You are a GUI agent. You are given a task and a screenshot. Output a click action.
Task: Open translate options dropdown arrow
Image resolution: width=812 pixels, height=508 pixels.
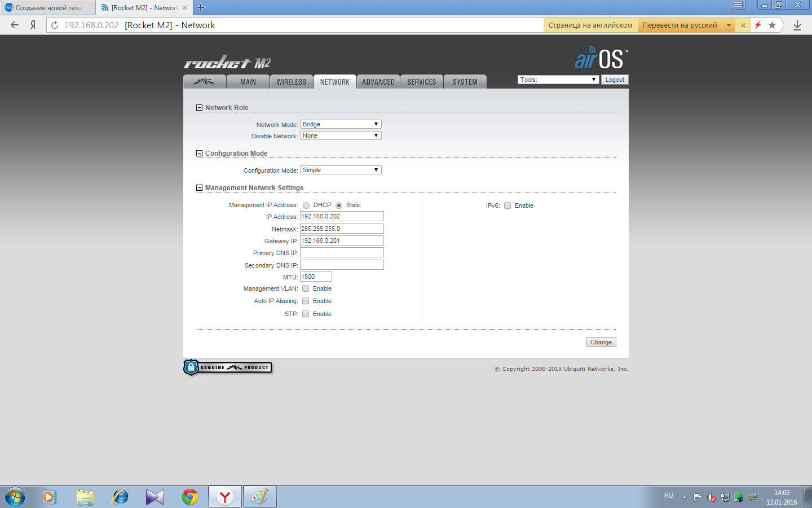(729, 25)
